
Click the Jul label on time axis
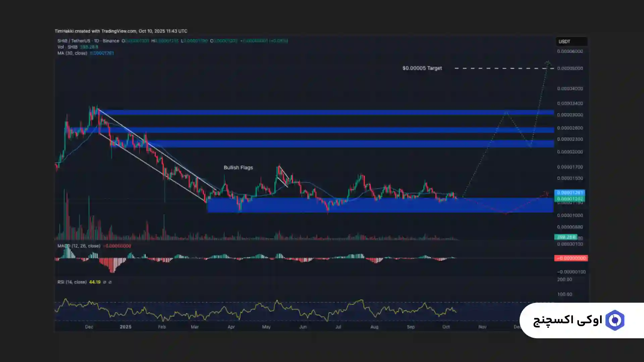pos(338,327)
